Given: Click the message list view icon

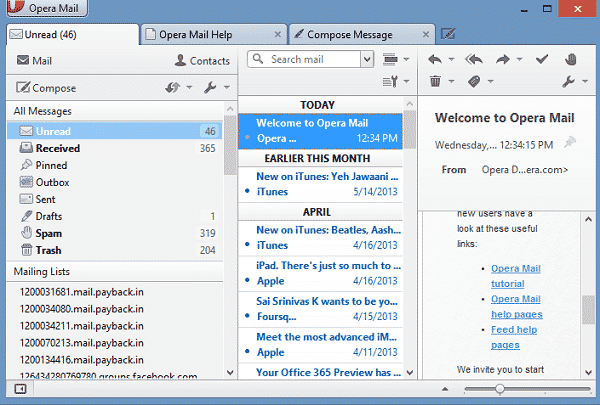Looking at the screenshot, I should tap(390, 59).
